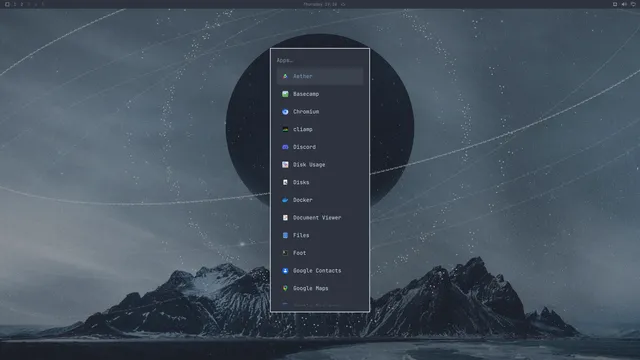Switch to workspace 2 in top bar
The image size is (640, 360).
[22, 4]
